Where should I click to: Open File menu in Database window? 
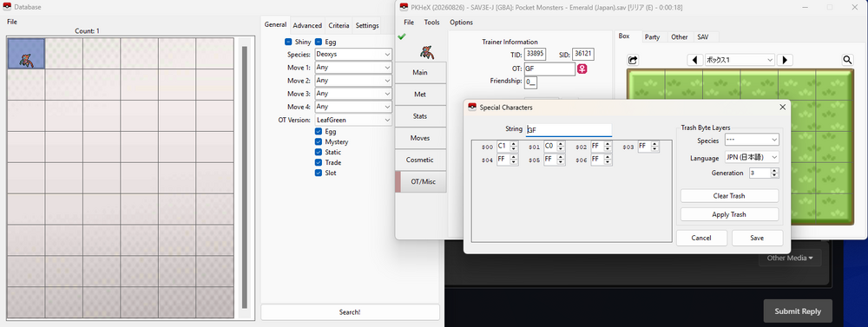(x=12, y=22)
